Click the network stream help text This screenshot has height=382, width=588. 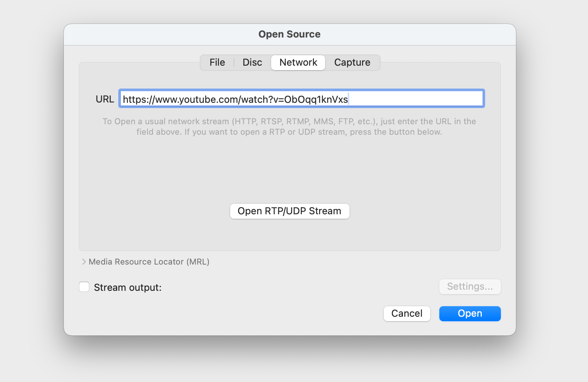(289, 126)
